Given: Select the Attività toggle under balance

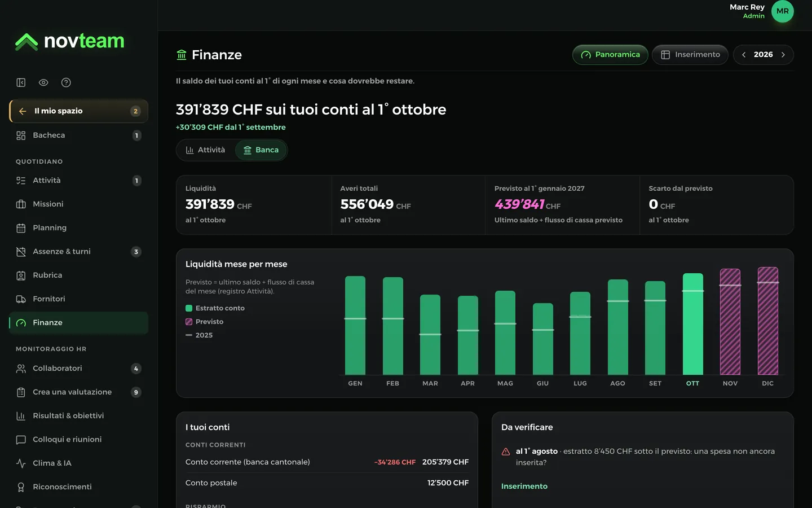Looking at the screenshot, I should [206, 150].
